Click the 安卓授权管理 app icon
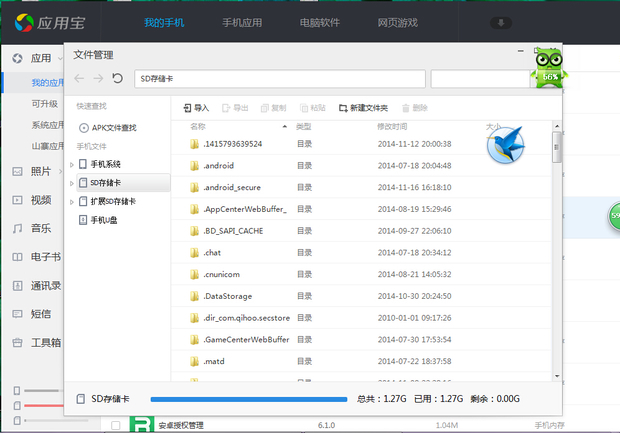The height and width of the screenshot is (433, 620). [142, 424]
